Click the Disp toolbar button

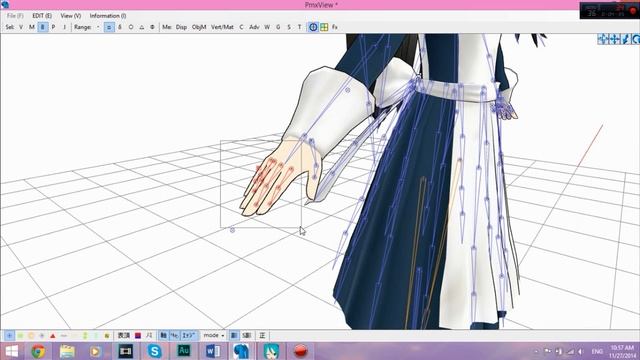[x=181, y=27]
